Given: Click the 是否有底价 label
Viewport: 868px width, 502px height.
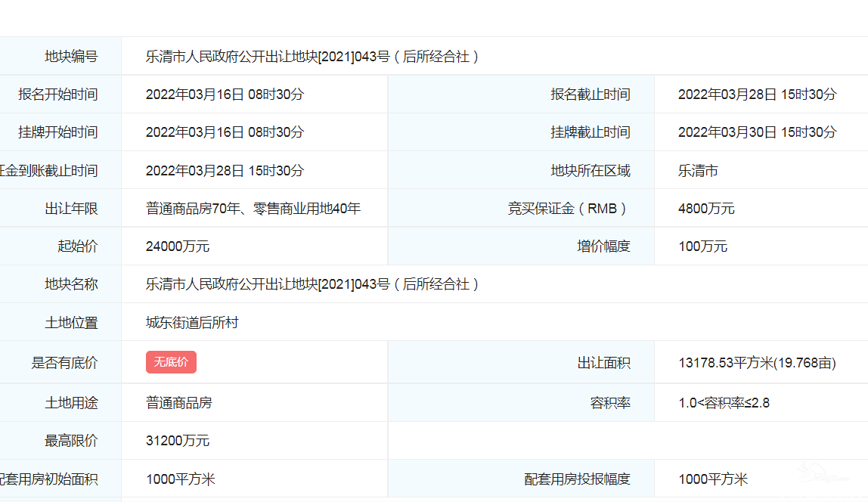Looking at the screenshot, I should point(65,363).
